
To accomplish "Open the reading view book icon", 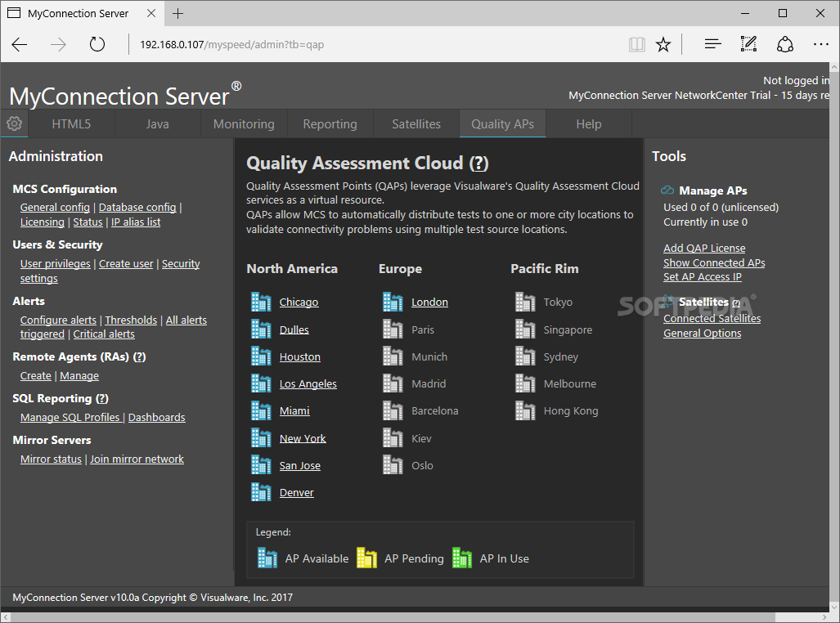I will click(636, 44).
